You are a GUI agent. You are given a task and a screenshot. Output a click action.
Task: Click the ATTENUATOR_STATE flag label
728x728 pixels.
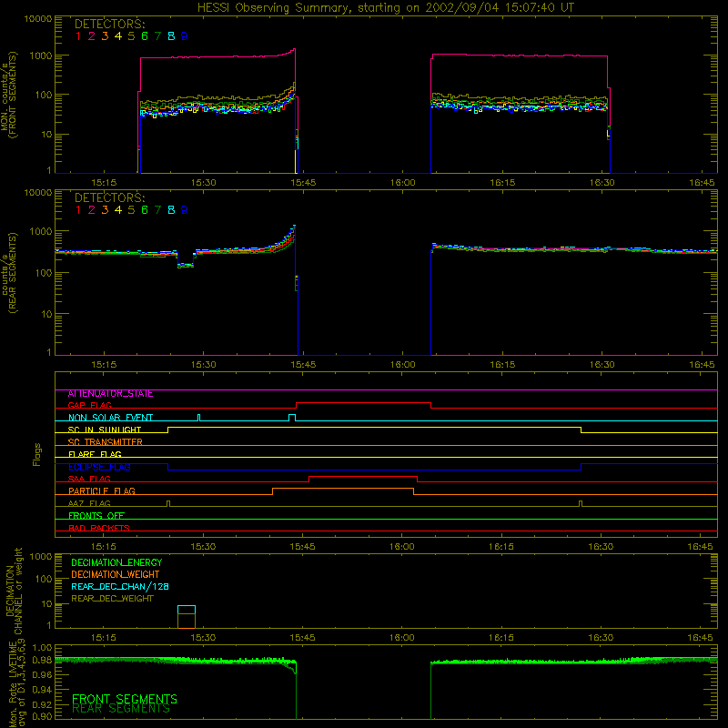pos(110,394)
